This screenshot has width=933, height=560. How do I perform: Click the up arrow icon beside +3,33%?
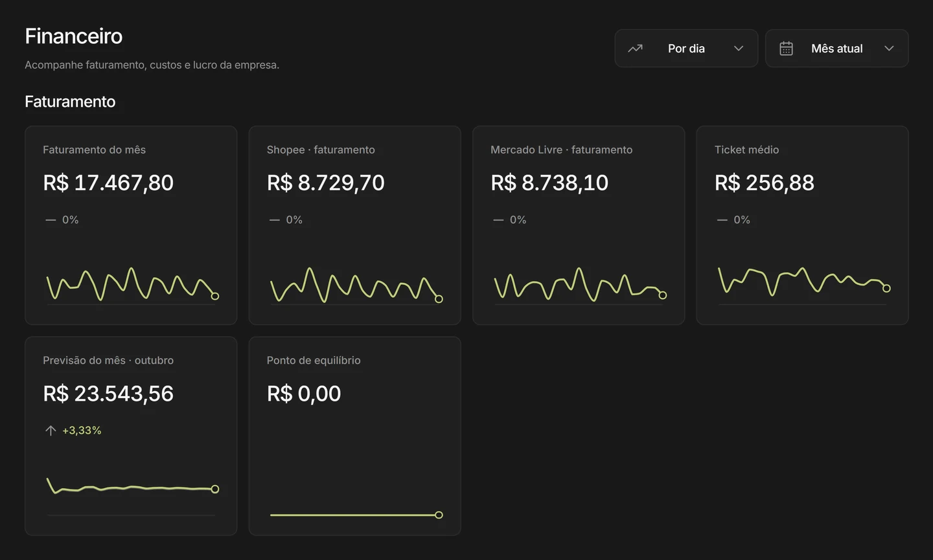(51, 431)
